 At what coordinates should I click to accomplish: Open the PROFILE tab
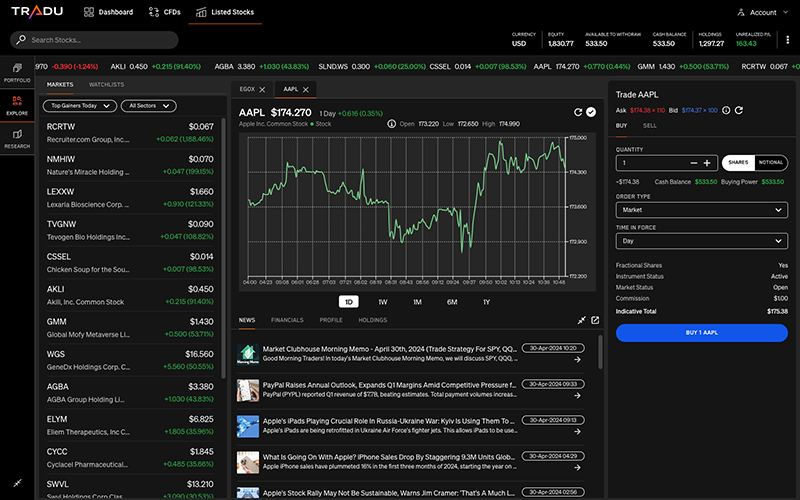[331, 320]
